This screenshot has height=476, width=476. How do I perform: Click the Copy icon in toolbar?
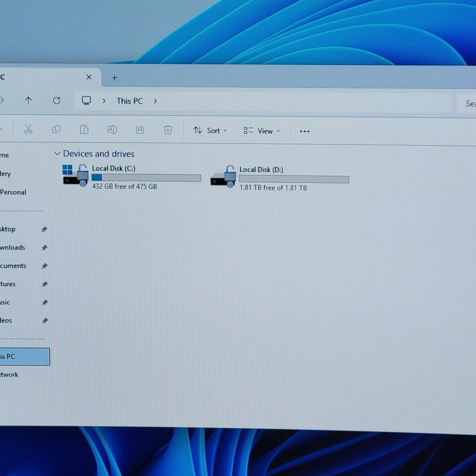click(56, 129)
